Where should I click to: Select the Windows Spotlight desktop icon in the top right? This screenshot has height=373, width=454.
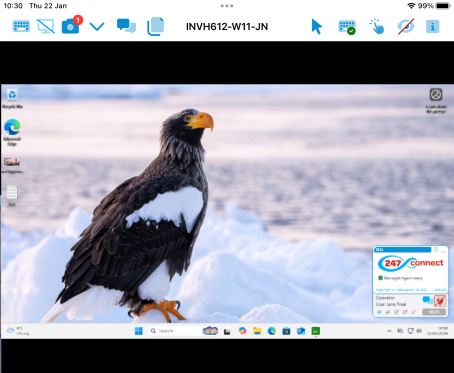[x=436, y=100]
